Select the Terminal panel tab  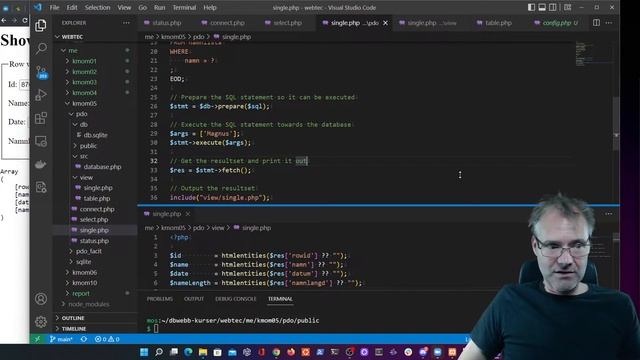280,299
